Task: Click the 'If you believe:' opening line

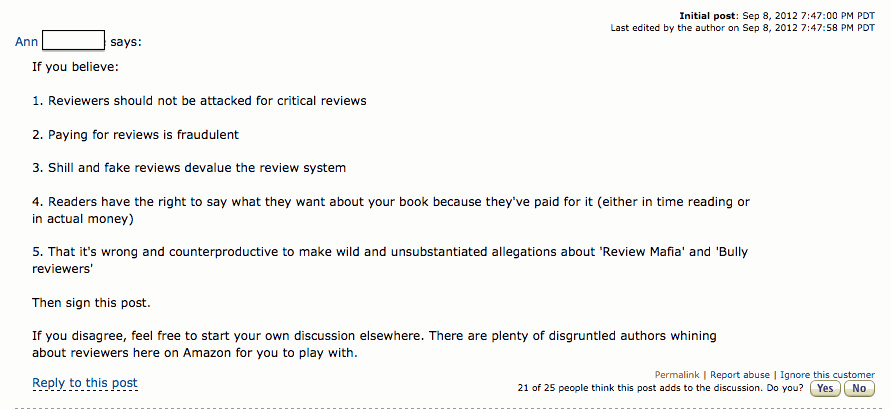Action: [76, 67]
